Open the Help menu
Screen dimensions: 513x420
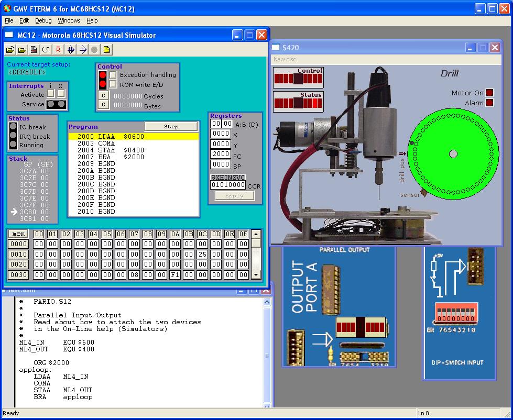tap(92, 20)
